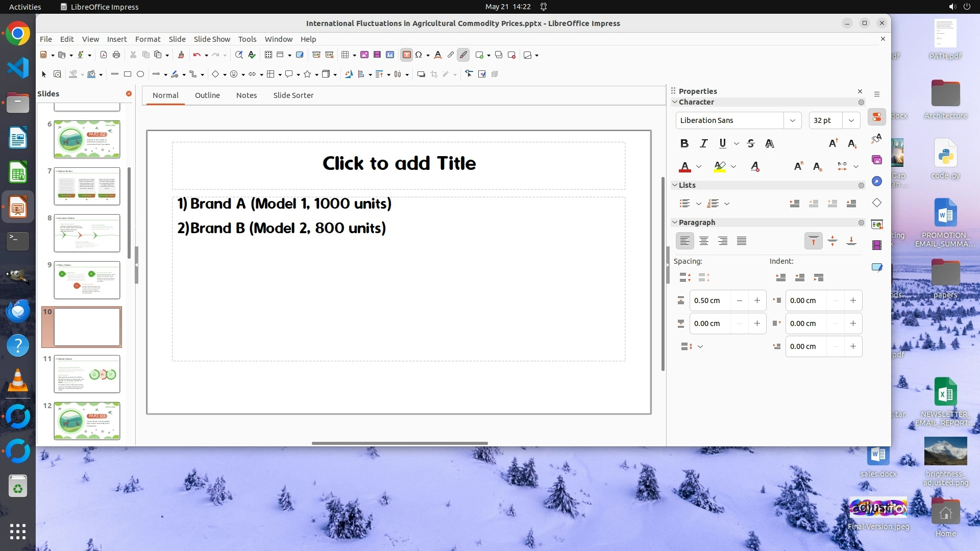Viewport: 980px width, 551px height.
Task: Click the Insert Special Character icon
Action: [419, 55]
